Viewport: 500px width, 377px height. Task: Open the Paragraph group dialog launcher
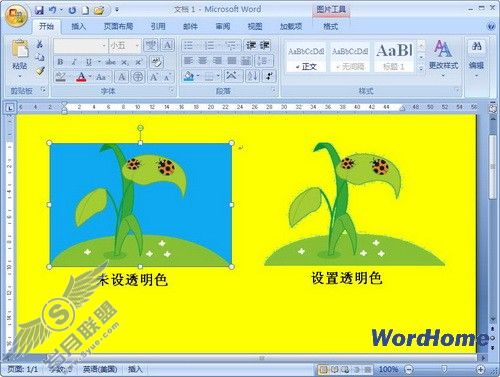[273, 90]
